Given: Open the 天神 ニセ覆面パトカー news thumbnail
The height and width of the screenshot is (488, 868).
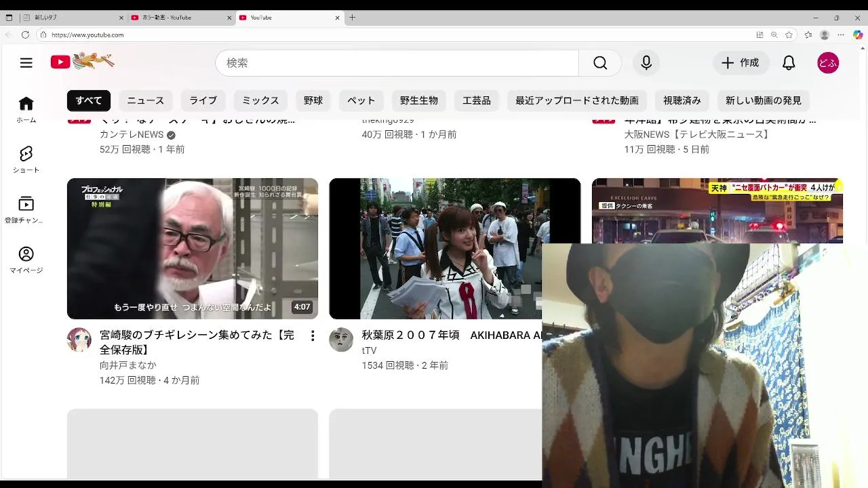Looking at the screenshot, I should pos(717,211).
